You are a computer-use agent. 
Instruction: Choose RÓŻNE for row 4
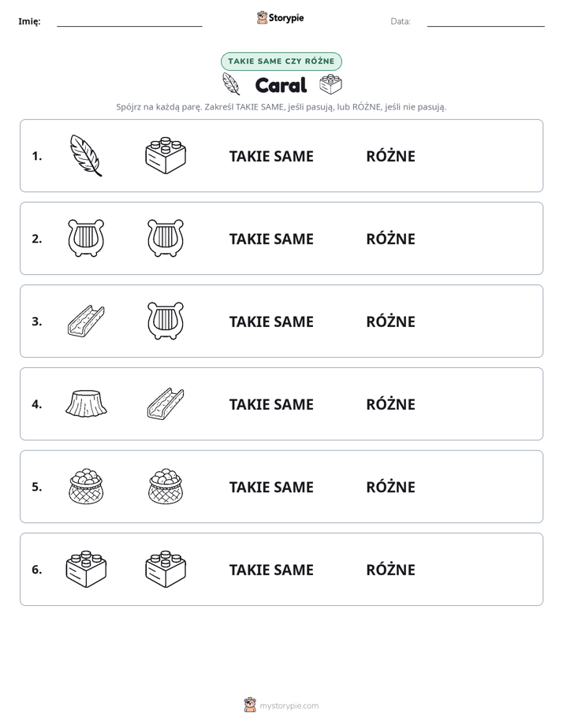pyautogui.click(x=390, y=404)
